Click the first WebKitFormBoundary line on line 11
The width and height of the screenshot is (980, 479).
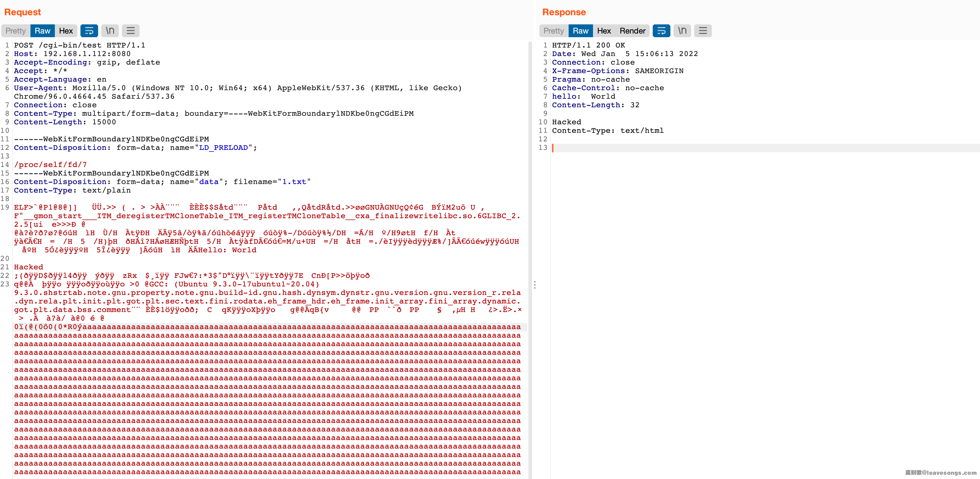[112, 139]
